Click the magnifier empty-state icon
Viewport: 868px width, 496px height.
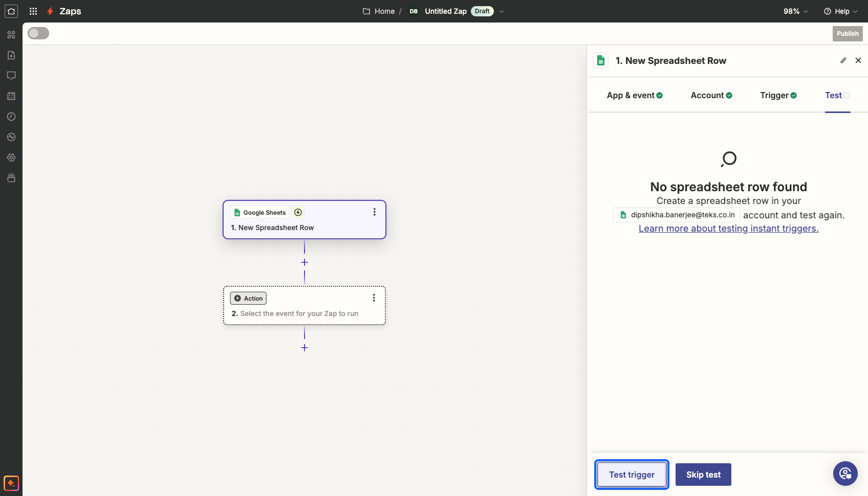coord(728,159)
